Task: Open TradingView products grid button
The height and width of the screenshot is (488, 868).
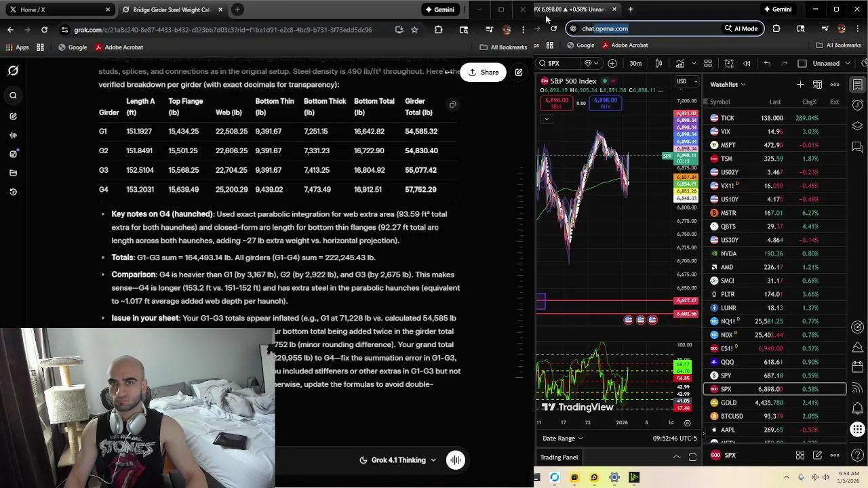Action: point(858,430)
